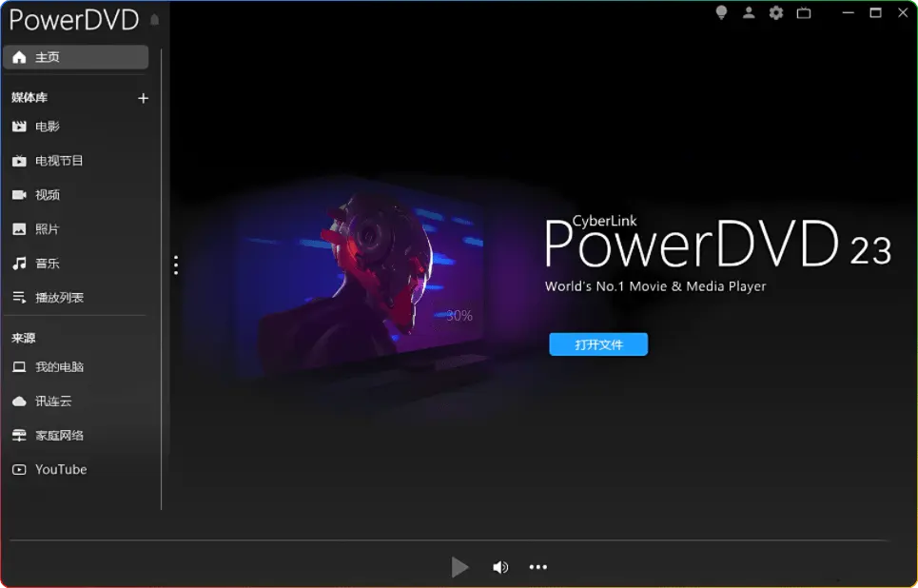
Task: Click the 来源 section header
Action: [x=24, y=338]
